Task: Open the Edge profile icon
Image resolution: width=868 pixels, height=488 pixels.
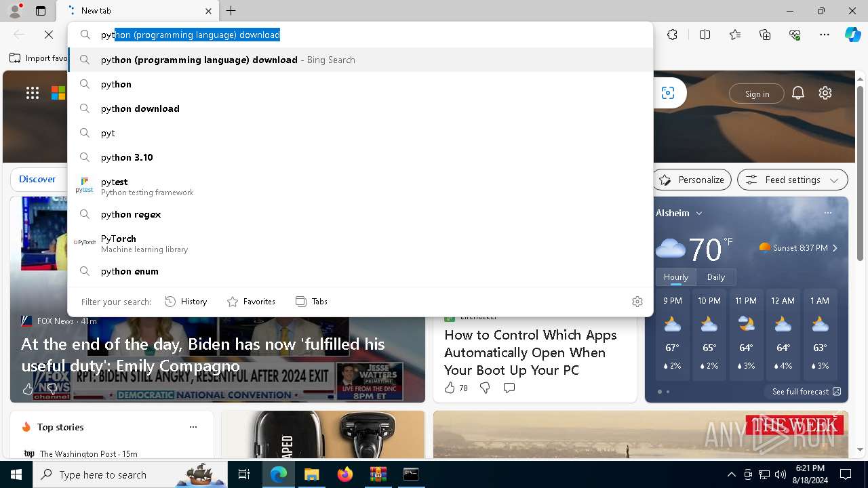Action: point(15,11)
